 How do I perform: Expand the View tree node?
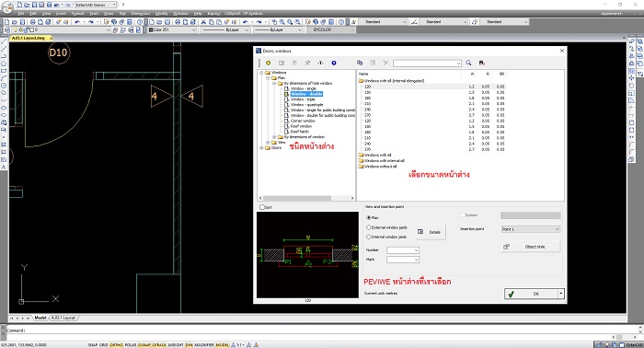(x=268, y=143)
